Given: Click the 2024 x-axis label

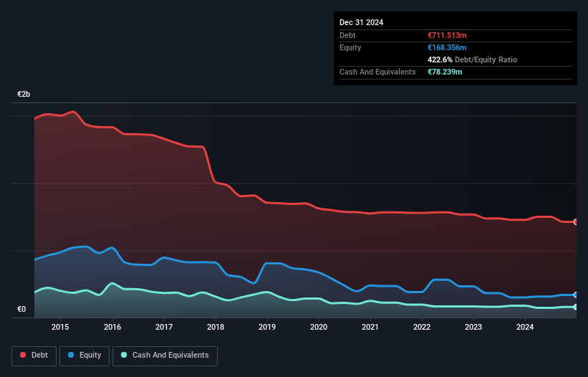Looking at the screenshot, I should tap(525, 327).
